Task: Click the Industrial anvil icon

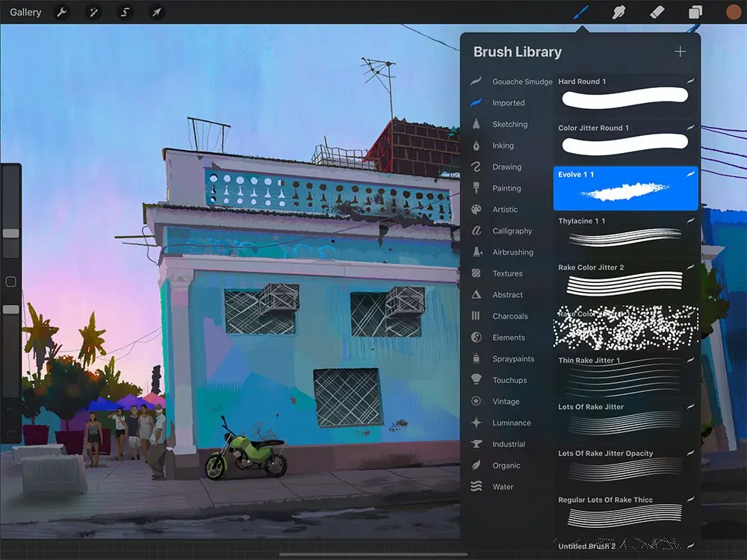Action: [476, 444]
